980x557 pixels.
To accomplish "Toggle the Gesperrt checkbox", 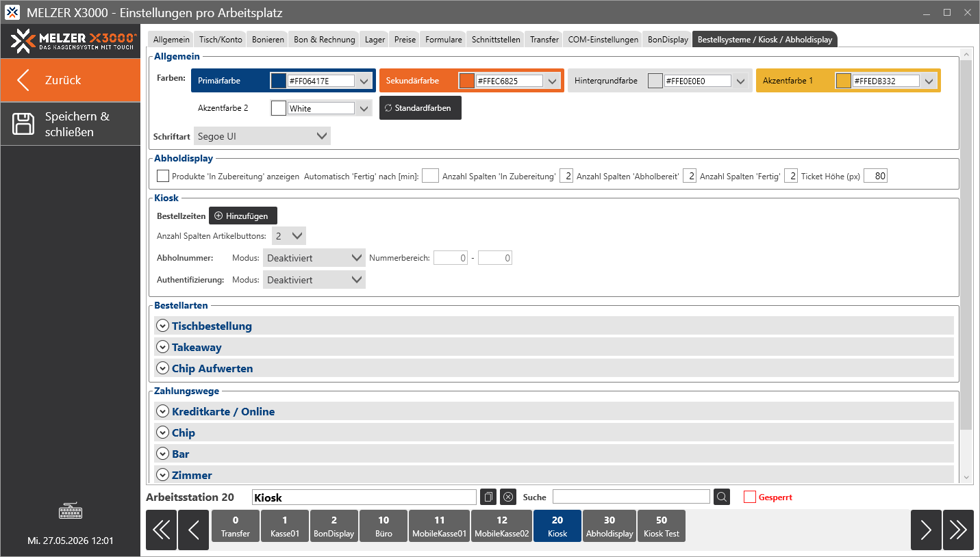I will click(750, 497).
